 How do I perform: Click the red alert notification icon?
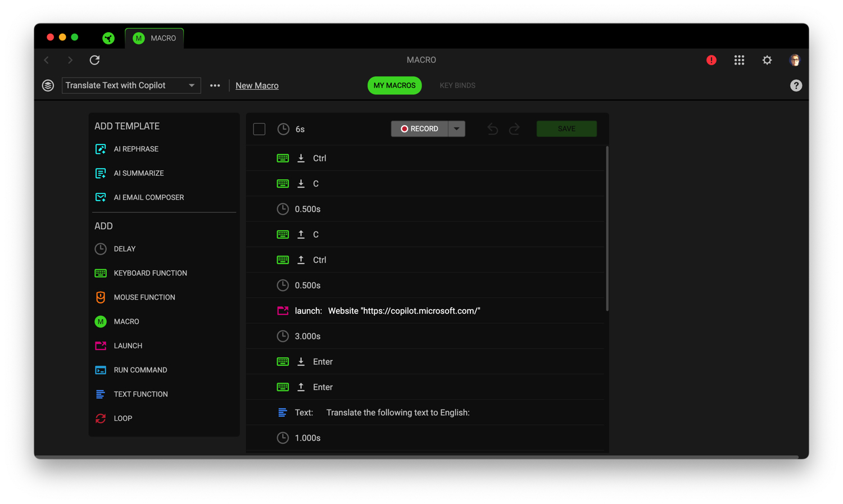tap(711, 60)
